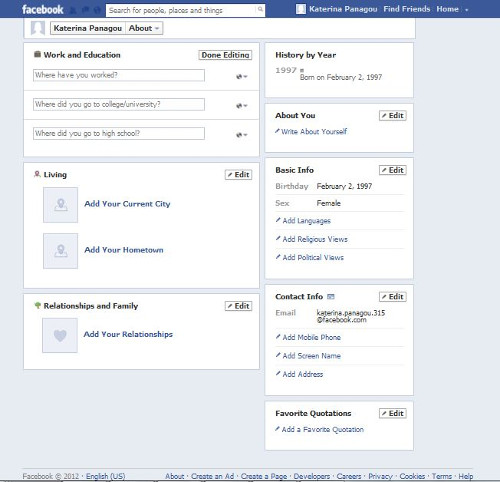Open Help footer link
Viewport: 500px width, 482px height.
click(x=466, y=476)
